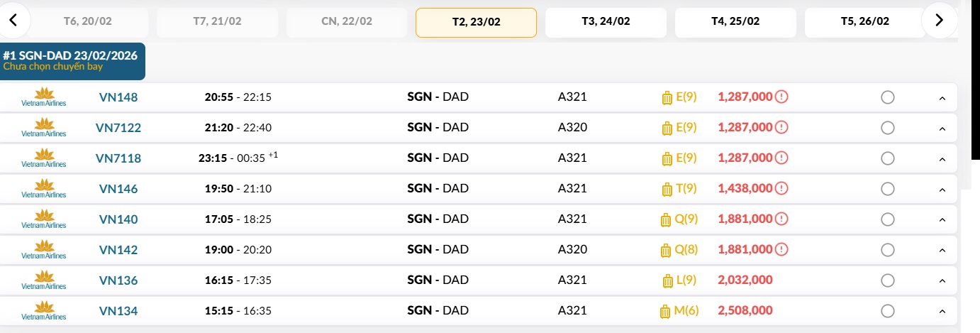Click the baggage icon for flight VN148

coord(667,97)
